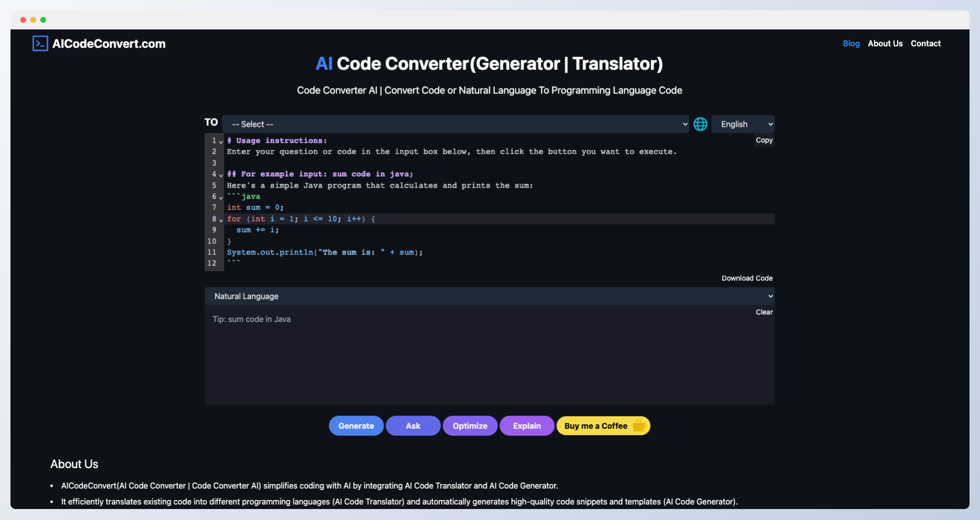The width and height of the screenshot is (980, 520).
Task: Copy the output code
Action: click(x=764, y=140)
